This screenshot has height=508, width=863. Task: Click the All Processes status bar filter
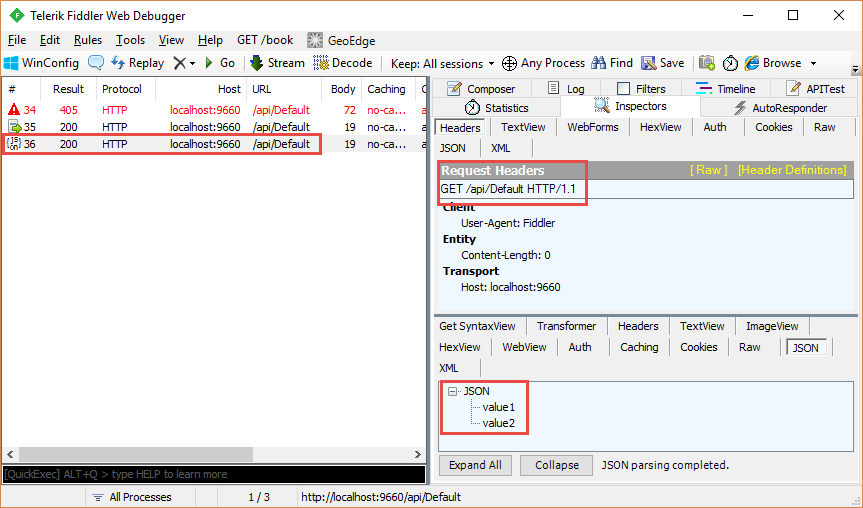pos(133,497)
